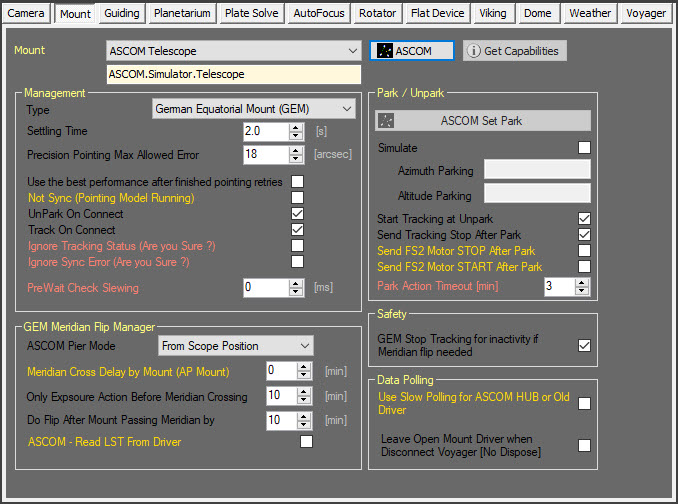Increase Only Exposure Action Before Meridian value
The image size is (678, 504).
pos(304,392)
